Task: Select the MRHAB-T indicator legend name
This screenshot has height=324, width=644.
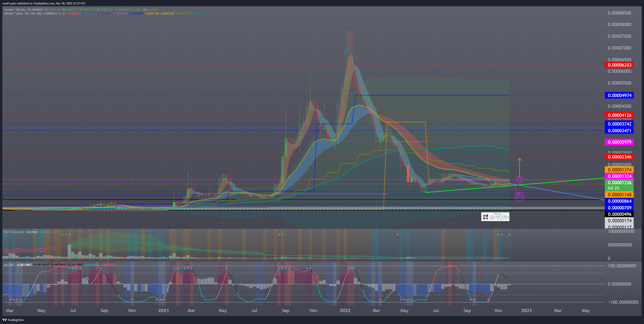Action: click(23, 14)
